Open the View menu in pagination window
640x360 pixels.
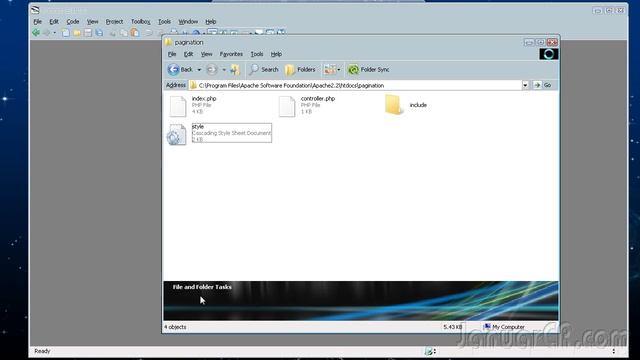tap(207, 54)
